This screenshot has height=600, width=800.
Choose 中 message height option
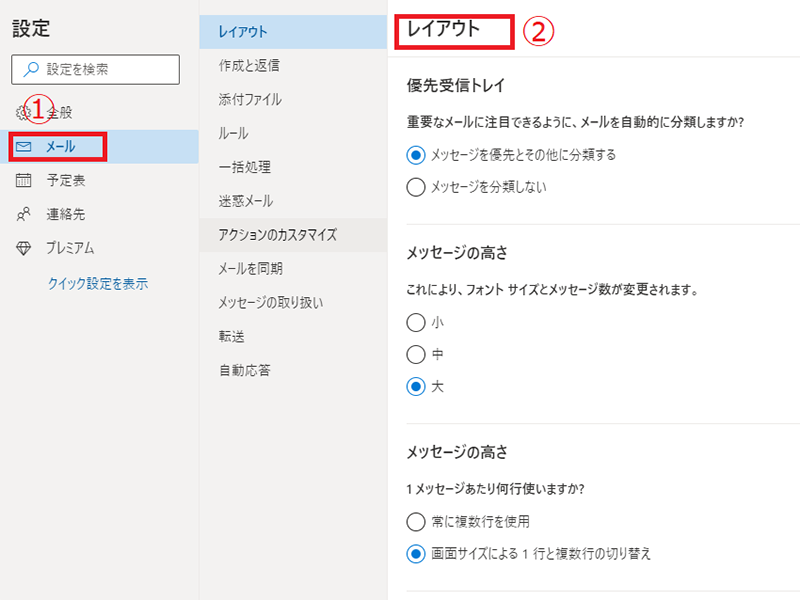pos(416,354)
